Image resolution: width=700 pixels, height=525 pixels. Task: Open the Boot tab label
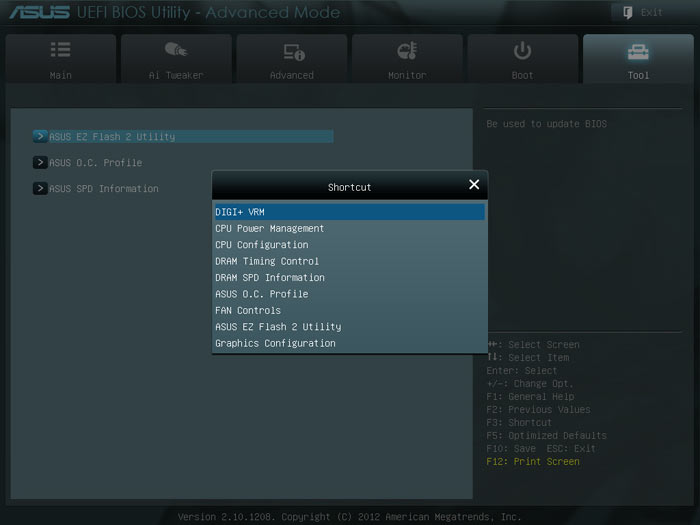tap(522, 75)
